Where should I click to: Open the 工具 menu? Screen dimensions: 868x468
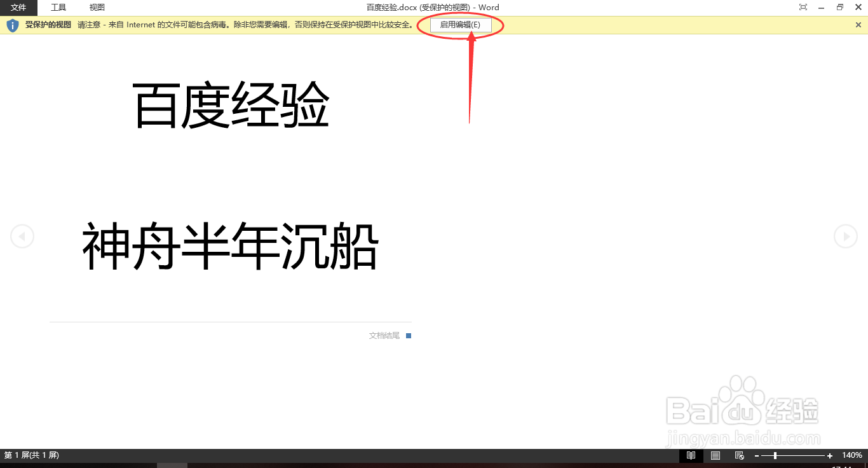pyautogui.click(x=58, y=8)
